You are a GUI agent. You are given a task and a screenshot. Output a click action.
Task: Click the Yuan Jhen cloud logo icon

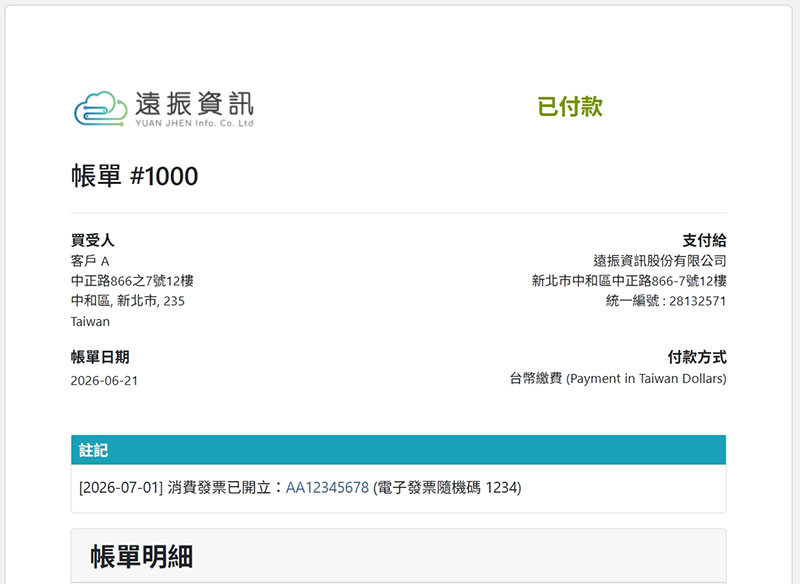pyautogui.click(x=101, y=109)
